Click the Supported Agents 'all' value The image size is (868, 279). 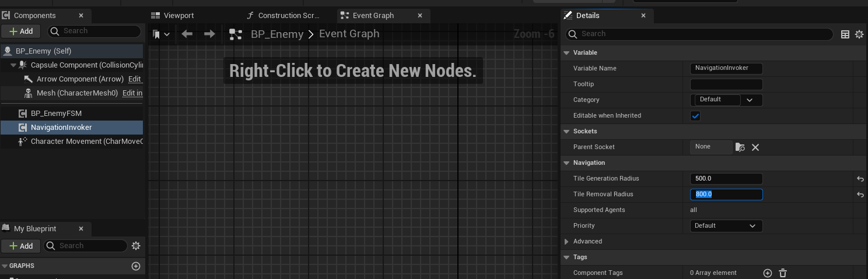click(x=693, y=210)
